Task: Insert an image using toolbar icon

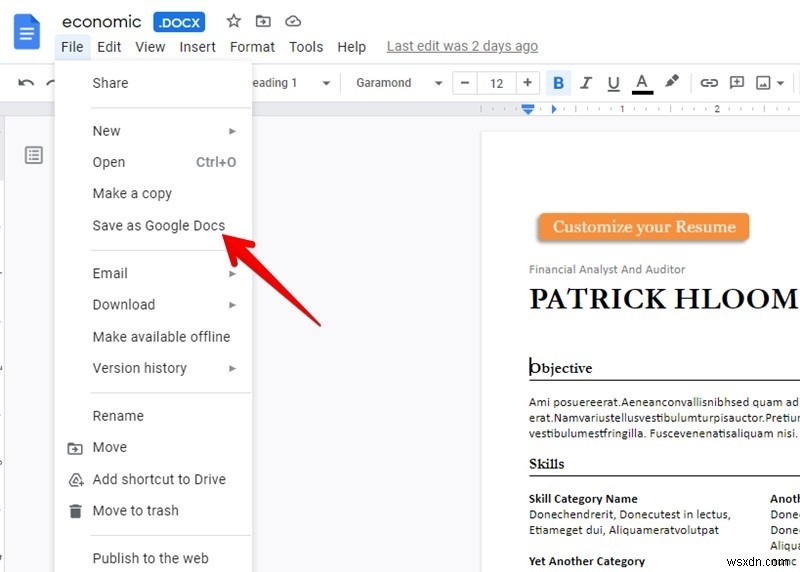Action: pyautogui.click(x=763, y=83)
